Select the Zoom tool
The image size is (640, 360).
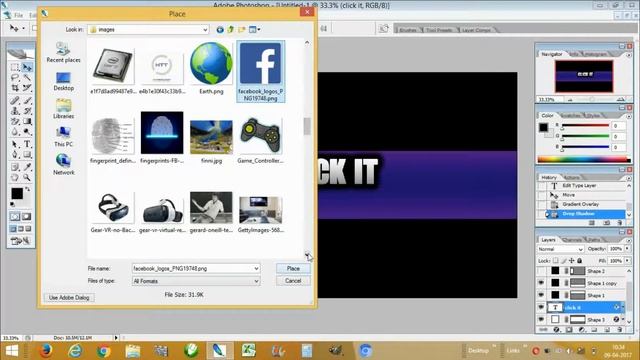27,178
